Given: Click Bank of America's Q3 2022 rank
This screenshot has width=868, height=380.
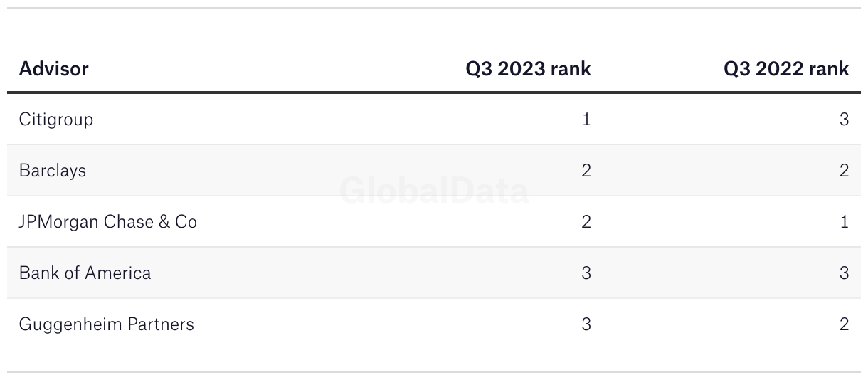Looking at the screenshot, I should pos(844,273).
